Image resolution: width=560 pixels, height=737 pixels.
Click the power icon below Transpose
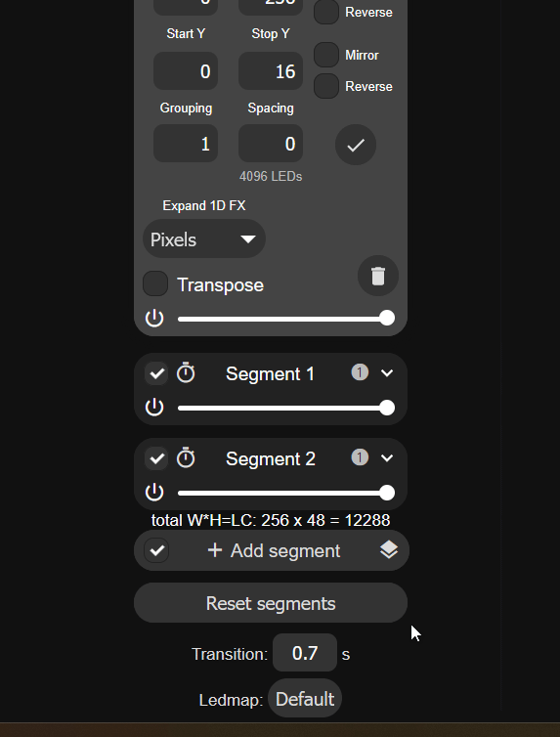pos(154,319)
